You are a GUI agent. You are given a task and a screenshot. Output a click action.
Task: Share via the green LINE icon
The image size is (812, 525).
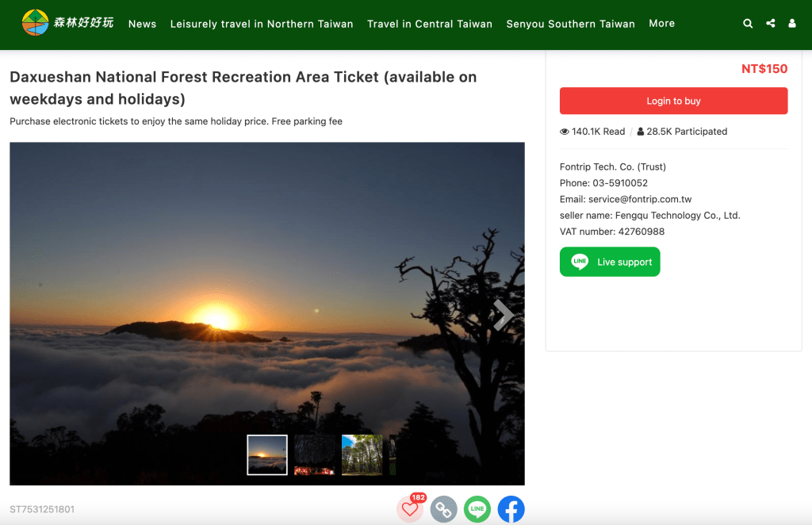[x=477, y=509]
